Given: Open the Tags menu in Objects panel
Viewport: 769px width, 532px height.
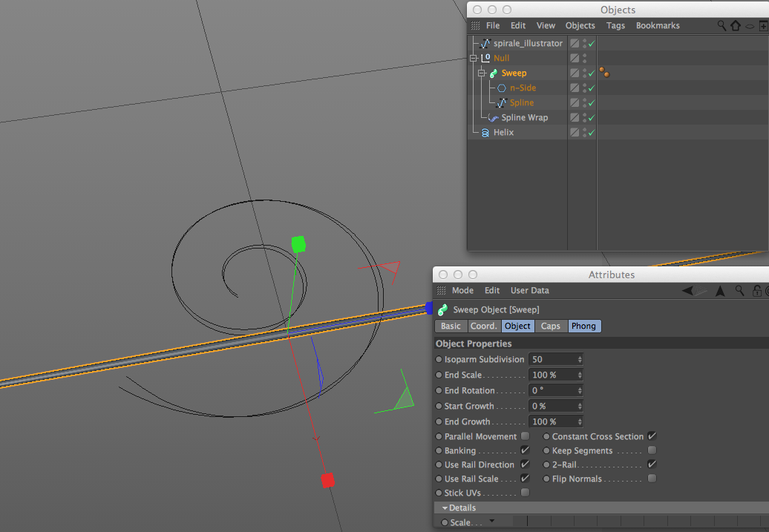Looking at the screenshot, I should (x=615, y=25).
